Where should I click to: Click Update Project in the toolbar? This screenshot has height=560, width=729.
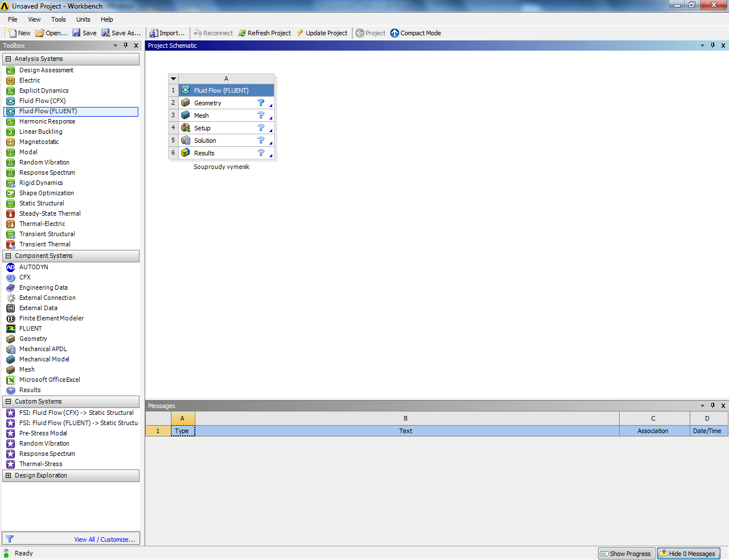(x=322, y=33)
